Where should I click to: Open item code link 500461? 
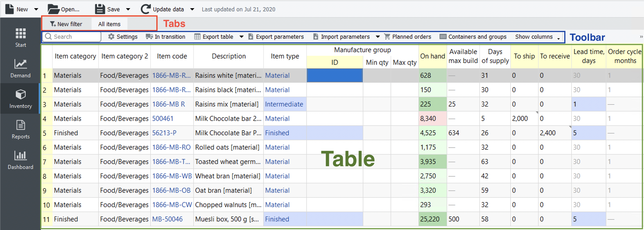(163, 119)
